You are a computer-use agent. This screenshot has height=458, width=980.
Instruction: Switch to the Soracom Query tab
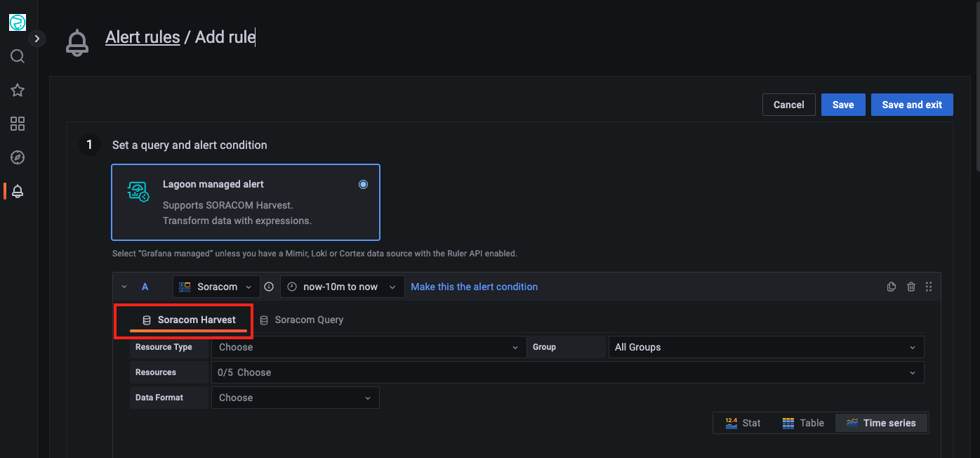(x=302, y=320)
